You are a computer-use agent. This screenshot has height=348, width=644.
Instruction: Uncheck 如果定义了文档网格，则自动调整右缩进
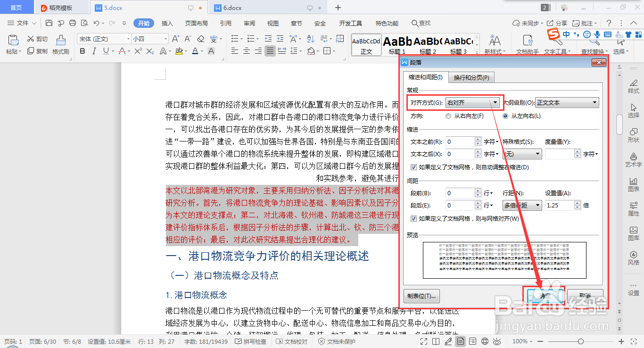413,166
